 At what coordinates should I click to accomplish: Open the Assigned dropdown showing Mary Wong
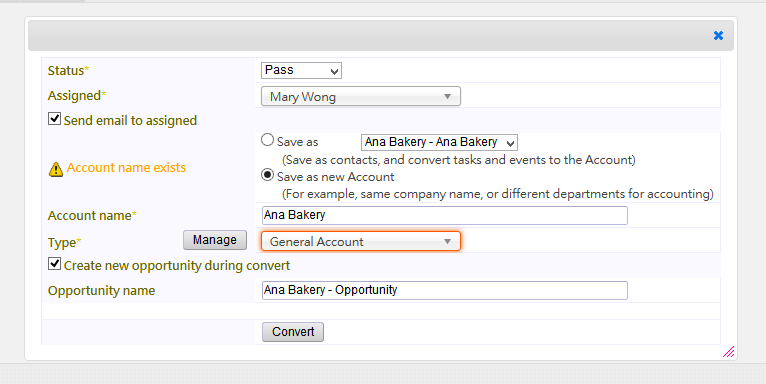tap(361, 96)
